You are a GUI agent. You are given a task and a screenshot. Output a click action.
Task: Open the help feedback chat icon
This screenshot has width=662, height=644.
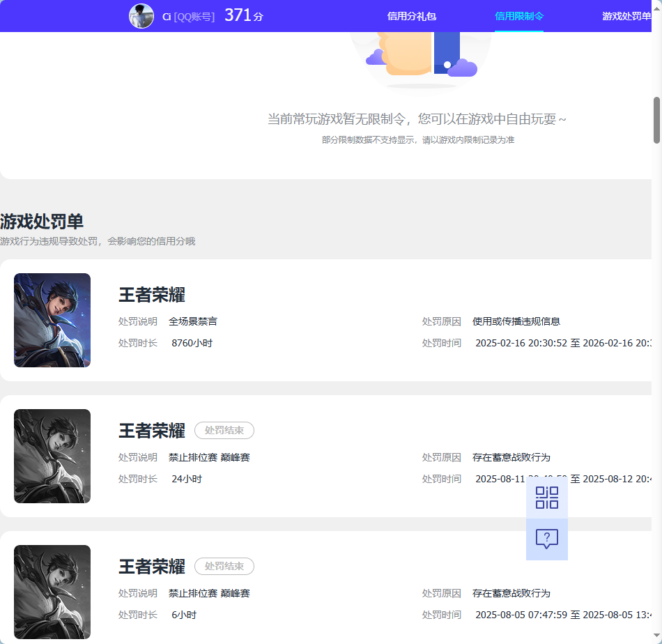(x=547, y=539)
